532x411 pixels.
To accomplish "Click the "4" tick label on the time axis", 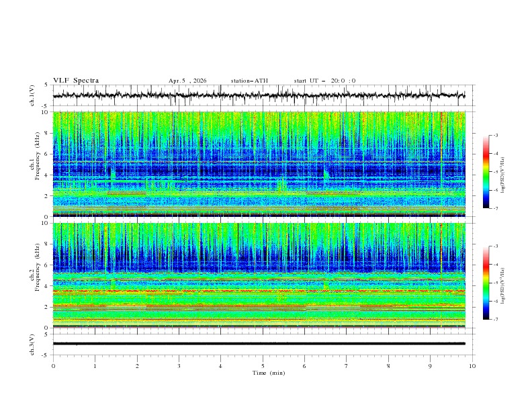I will [220, 366].
